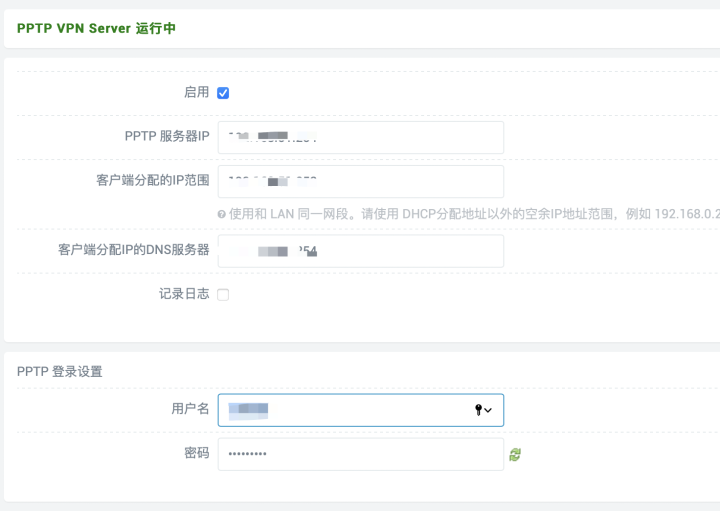Image resolution: width=720 pixels, height=511 pixels.
Task: Select the 密码 password field
Action: click(x=360, y=454)
